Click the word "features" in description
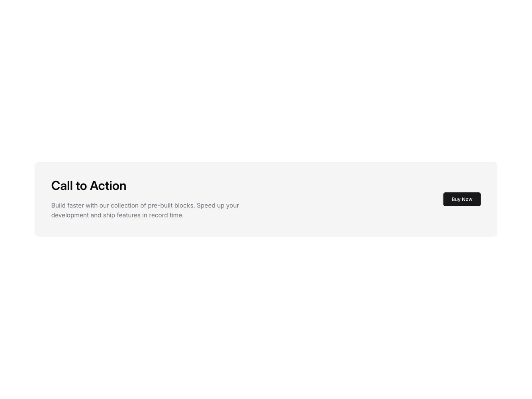Viewport: 532px width, 399px height. pos(129,215)
